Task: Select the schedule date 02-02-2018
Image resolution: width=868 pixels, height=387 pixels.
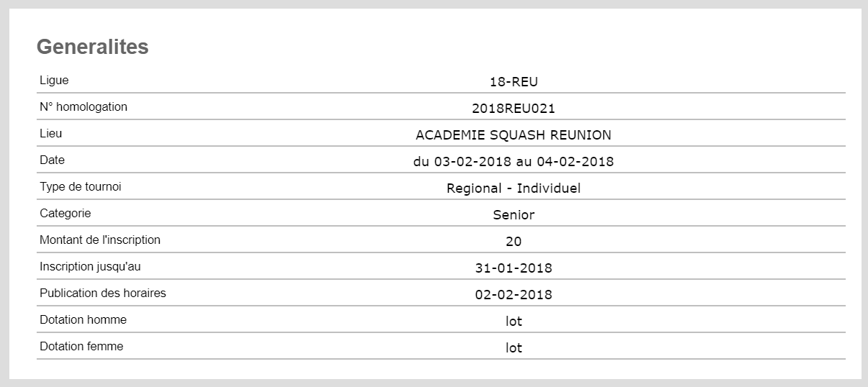Action: tap(513, 295)
